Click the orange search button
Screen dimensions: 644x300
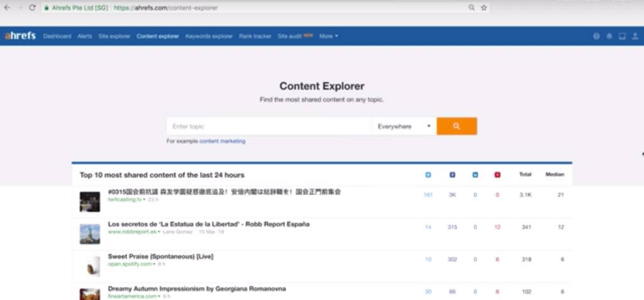tap(456, 126)
